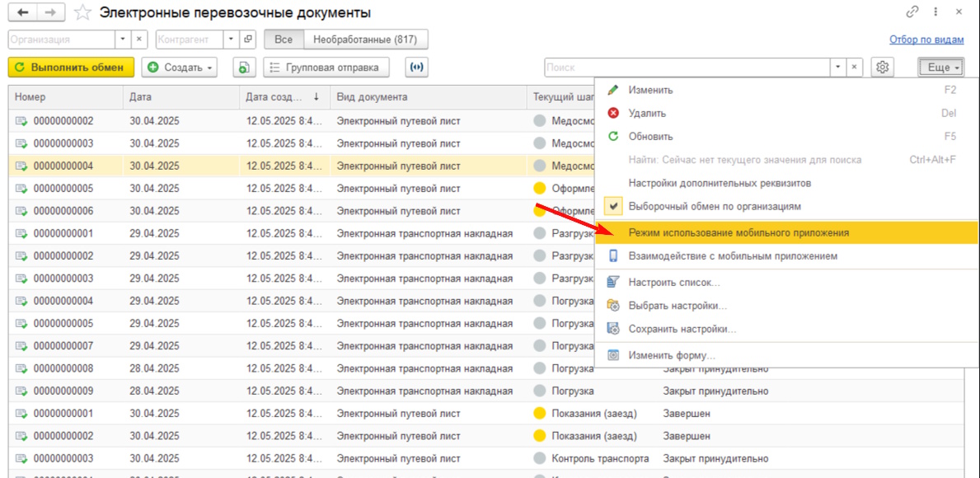Image resolution: width=980 pixels, height=478 pixels.
Task: Close the form with window X button
Action: [x=959, y=12]
